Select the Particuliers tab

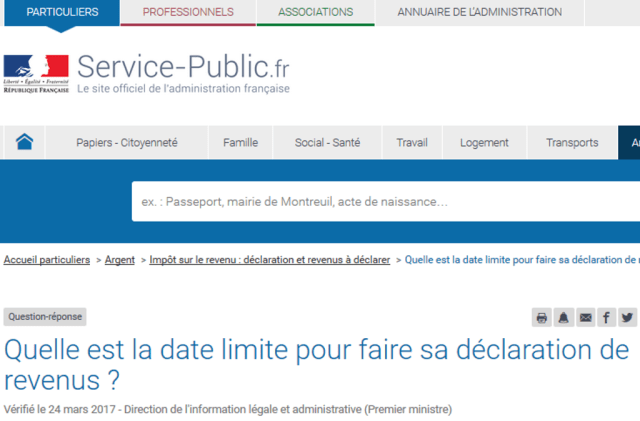pos(62,12)
